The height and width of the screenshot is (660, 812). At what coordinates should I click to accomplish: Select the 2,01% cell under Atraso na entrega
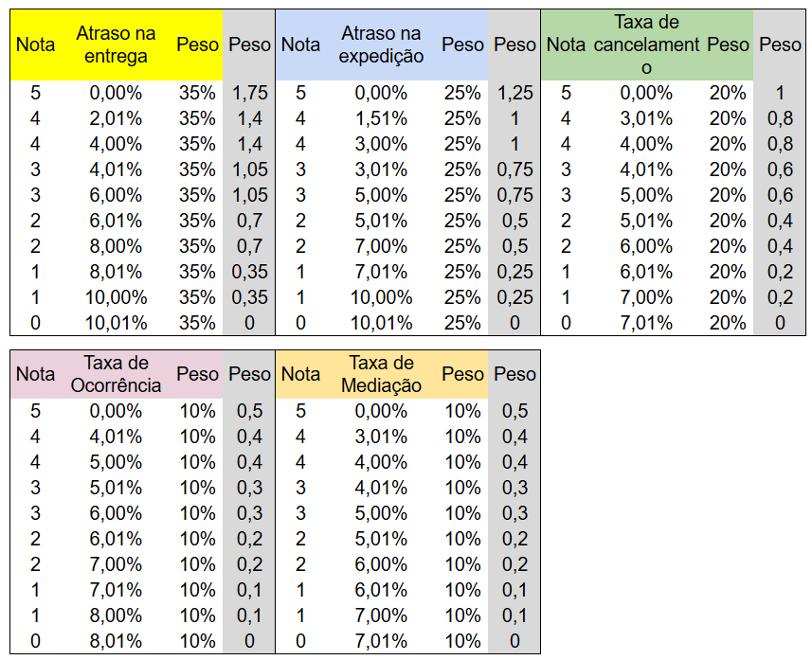pos(116,118)
